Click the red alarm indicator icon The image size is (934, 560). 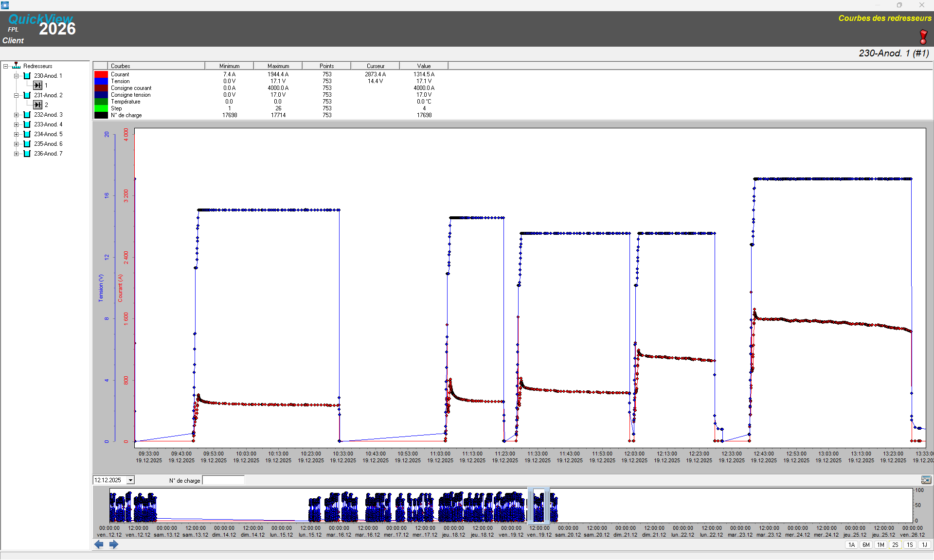point(923,37)
